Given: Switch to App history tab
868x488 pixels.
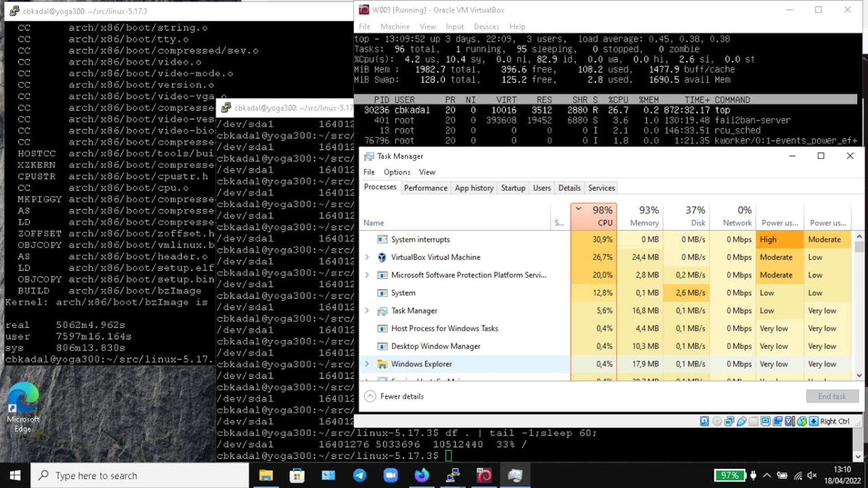Looking at the screenshot, I should (474, 188).
